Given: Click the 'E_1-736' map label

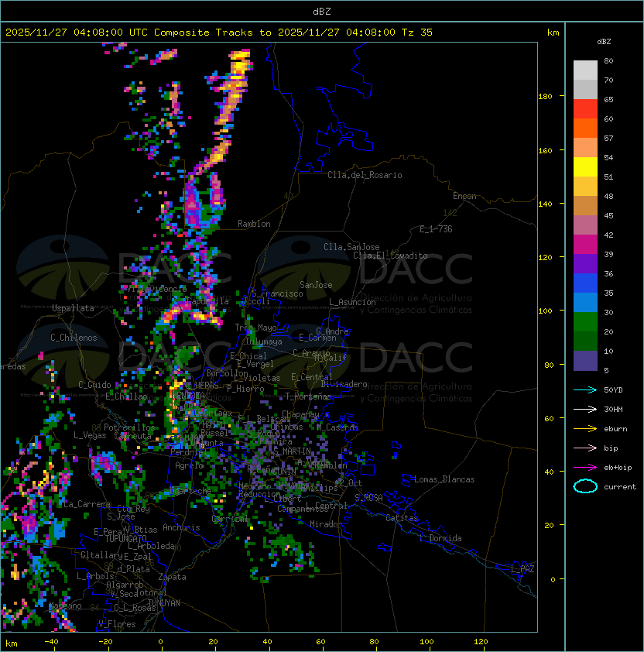Looking at the screenshot, I should tap(436, 229).
